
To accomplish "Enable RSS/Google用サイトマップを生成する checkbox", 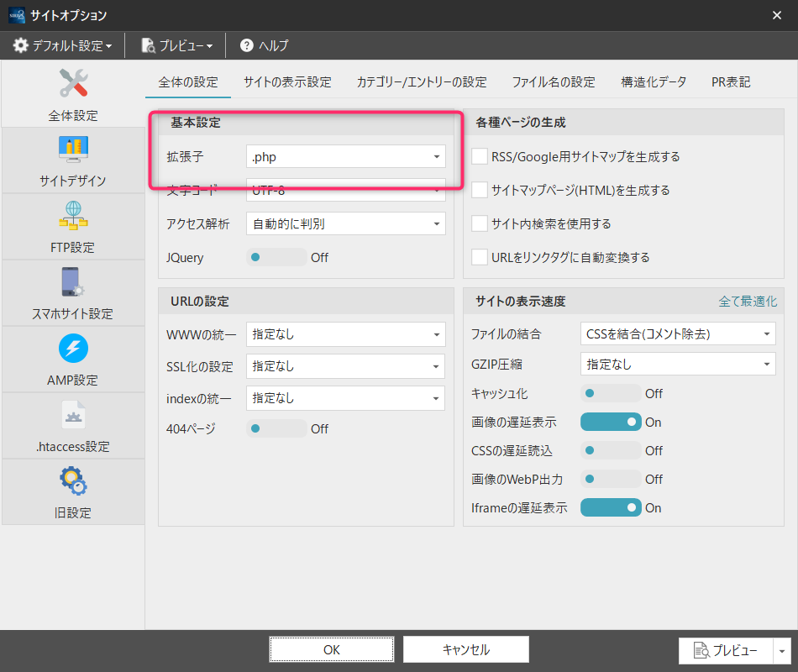I will pos(480,156).
